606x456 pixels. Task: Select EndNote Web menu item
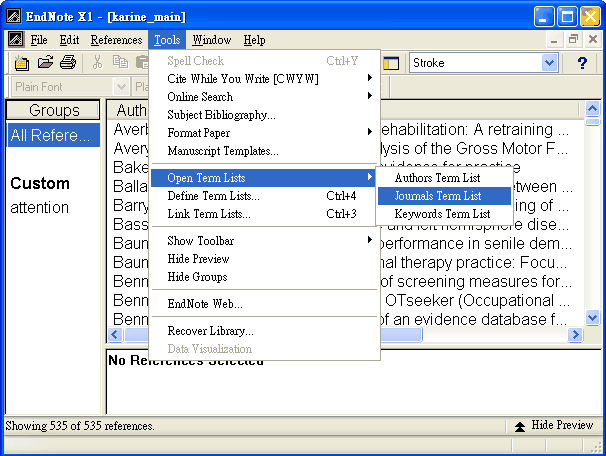click(264, 304)
